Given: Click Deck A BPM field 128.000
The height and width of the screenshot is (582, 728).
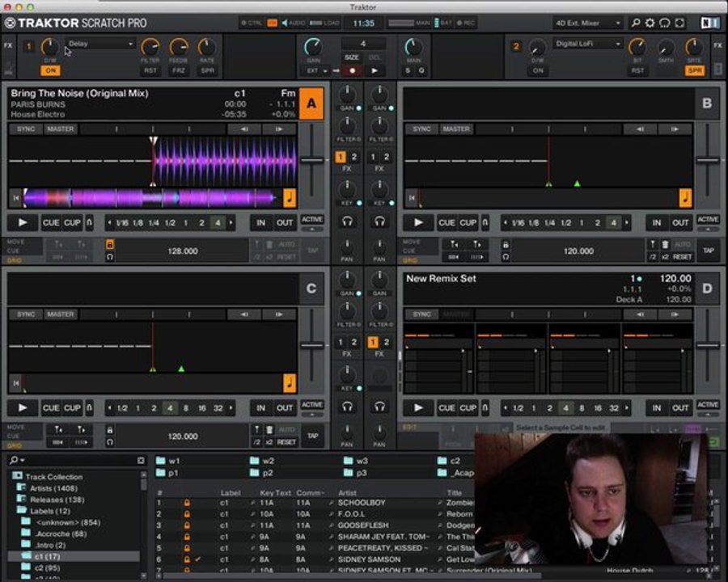Looking at the screenshot, I should [183, 251].
